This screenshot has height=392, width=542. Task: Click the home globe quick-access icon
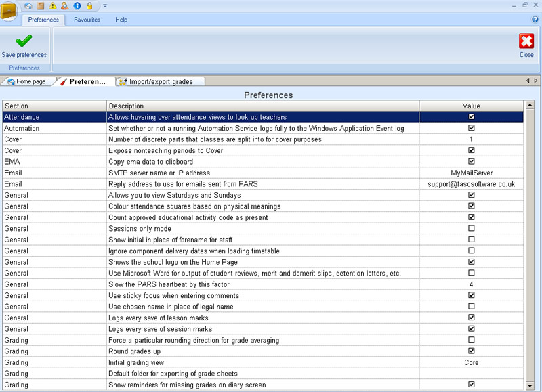28,6
